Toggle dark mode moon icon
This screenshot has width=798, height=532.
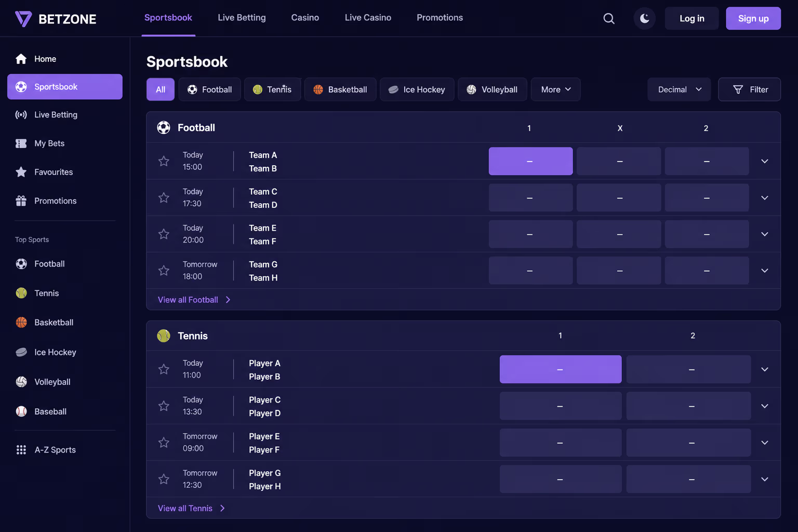(644, 19)
